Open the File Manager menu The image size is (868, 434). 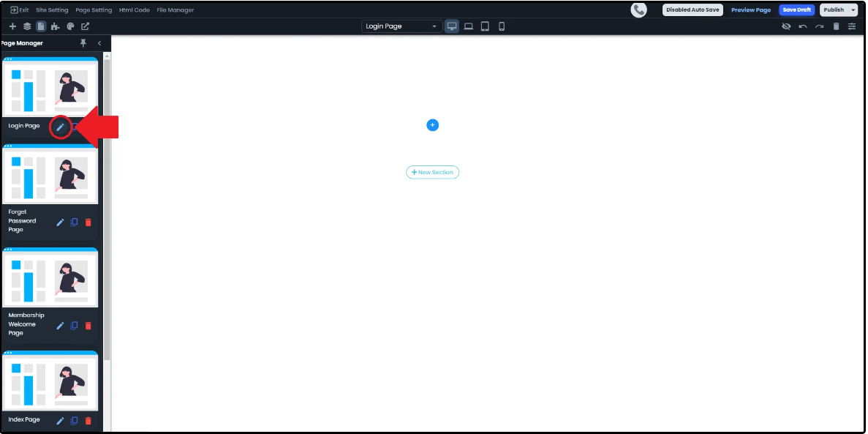[x=176, y=10]
